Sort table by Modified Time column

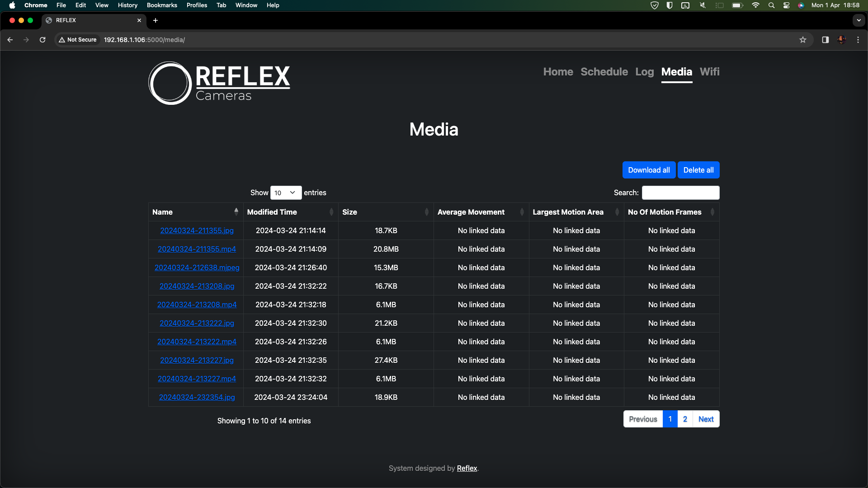[290, 212]
